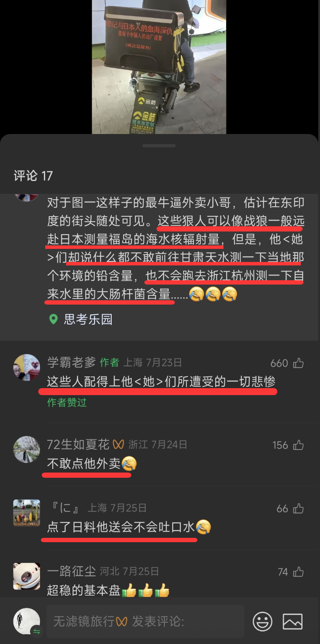This screenshot has width=320, height=644.
Task: View 『に』 user's avatar
Action: (27, 513)
